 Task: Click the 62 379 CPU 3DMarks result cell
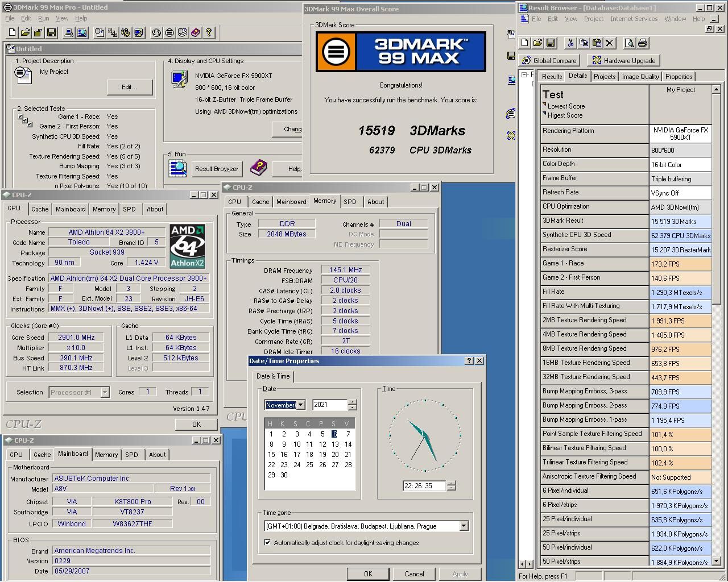tap(680, 235)
